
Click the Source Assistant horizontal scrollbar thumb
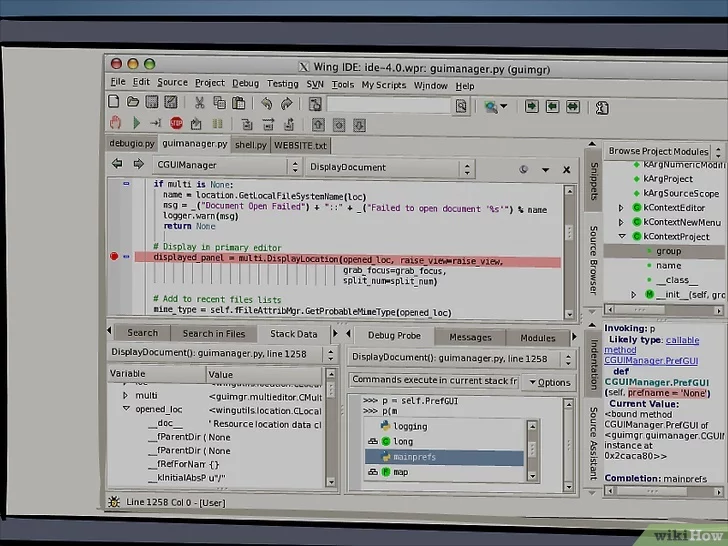tap(652, 491)
